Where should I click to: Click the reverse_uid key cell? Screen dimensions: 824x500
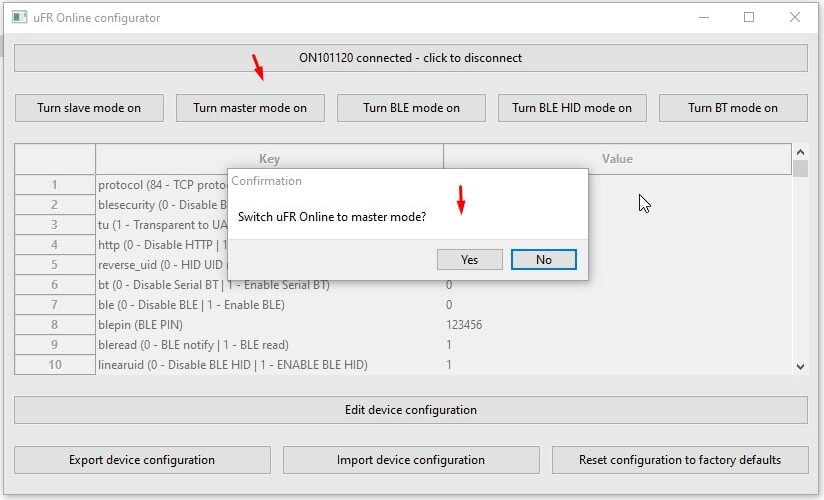coord(162,265)
